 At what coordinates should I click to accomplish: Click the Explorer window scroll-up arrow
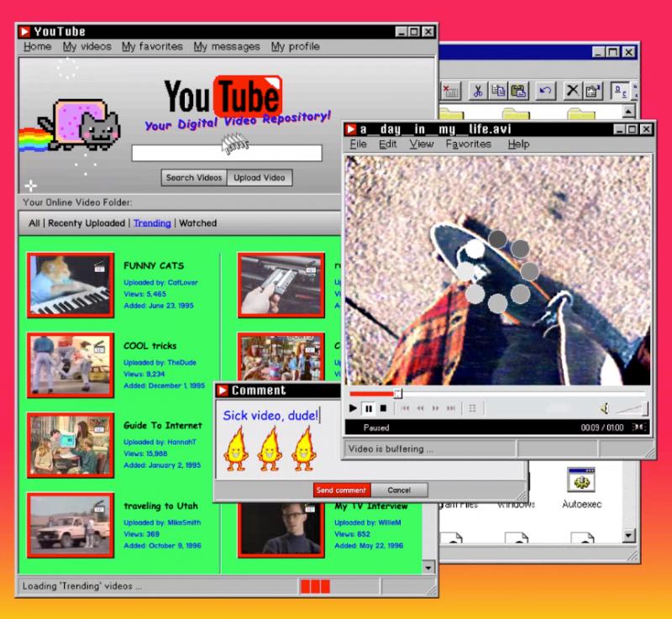click(627, 112)
